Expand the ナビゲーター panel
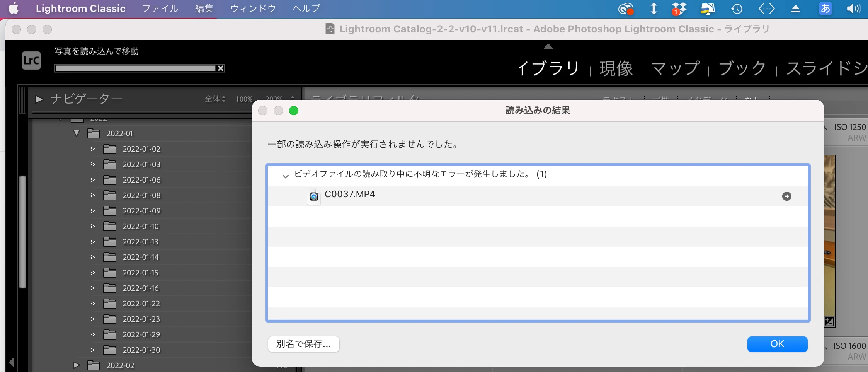The height and width of the screenshot is (372, 868). tap(39, 99)
